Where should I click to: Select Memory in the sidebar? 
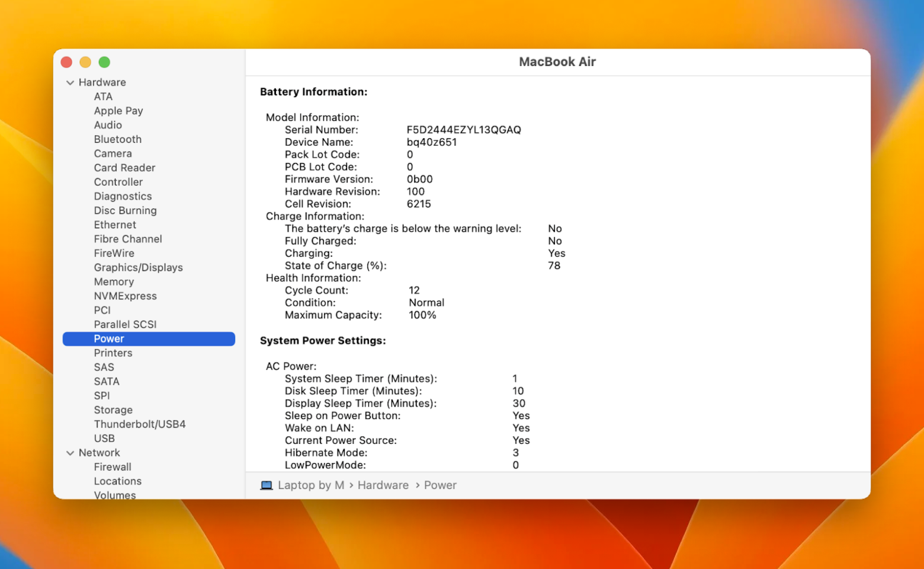(x=114, y=282)
